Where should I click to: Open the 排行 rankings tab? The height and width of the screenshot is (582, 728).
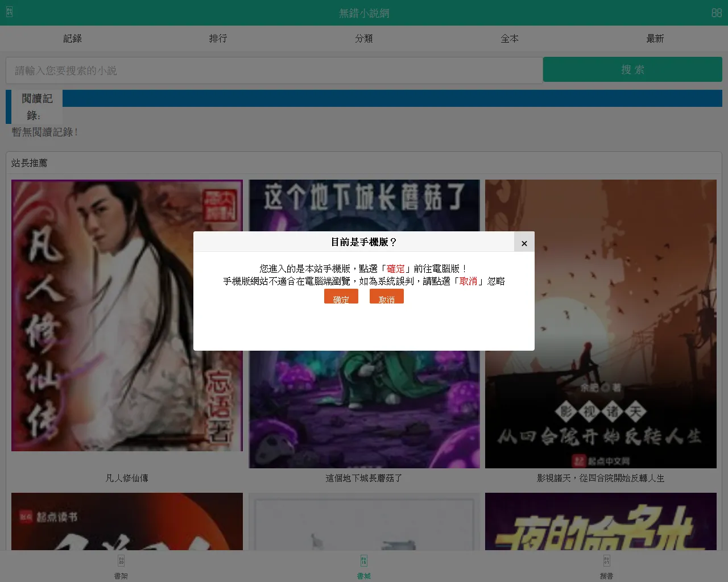[218, 39]
